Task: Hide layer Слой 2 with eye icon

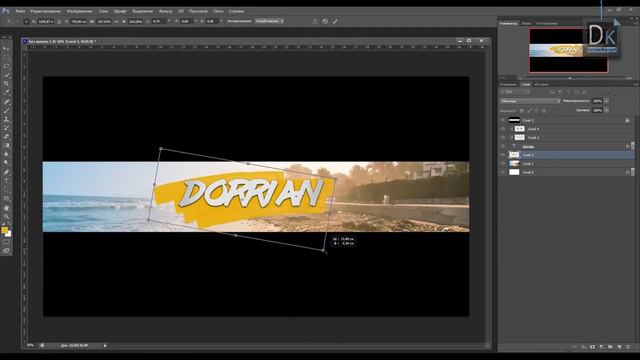Action: (502, 120)
